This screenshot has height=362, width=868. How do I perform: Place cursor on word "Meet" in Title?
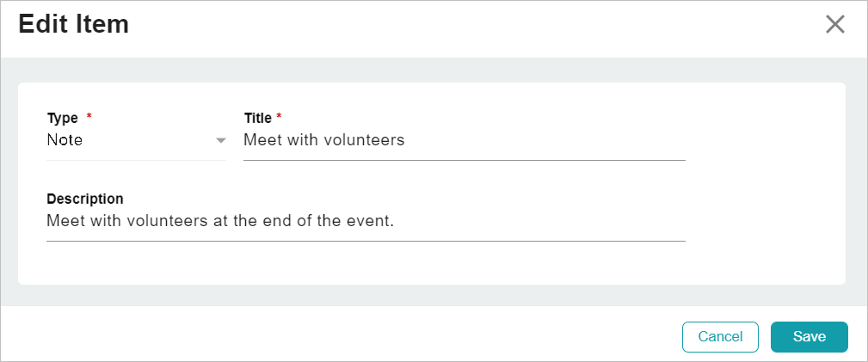point(260,140)
